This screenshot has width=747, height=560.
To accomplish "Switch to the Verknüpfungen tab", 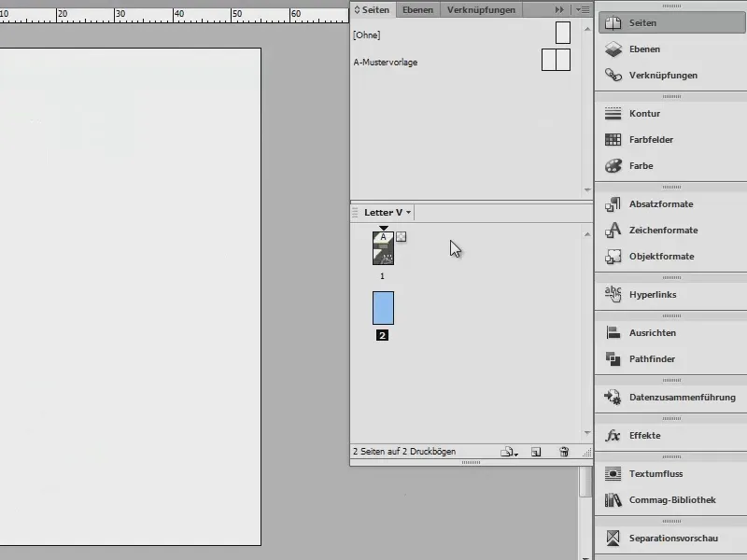I will (x=481, y=9).
